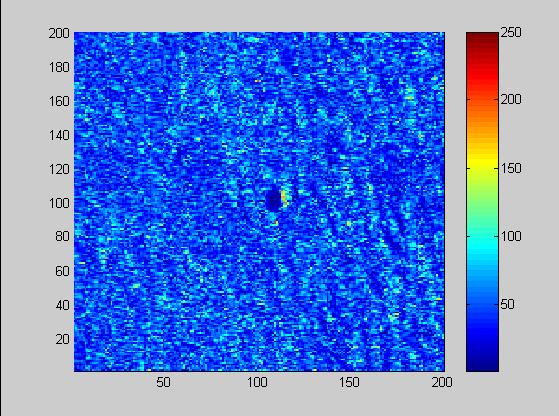Select the dark red top of the colorbar
This screenshot has height=416, width=559.
[x=482, y=40]
